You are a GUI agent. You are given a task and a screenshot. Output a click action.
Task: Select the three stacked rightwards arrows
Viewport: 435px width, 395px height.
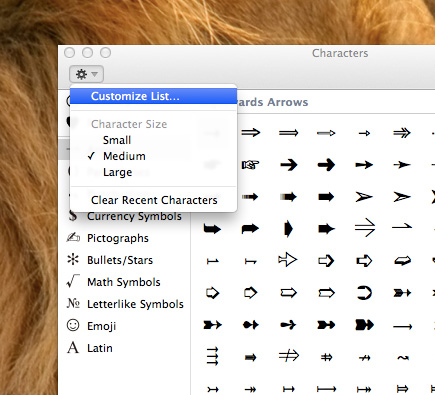click(x=213, y=356)
